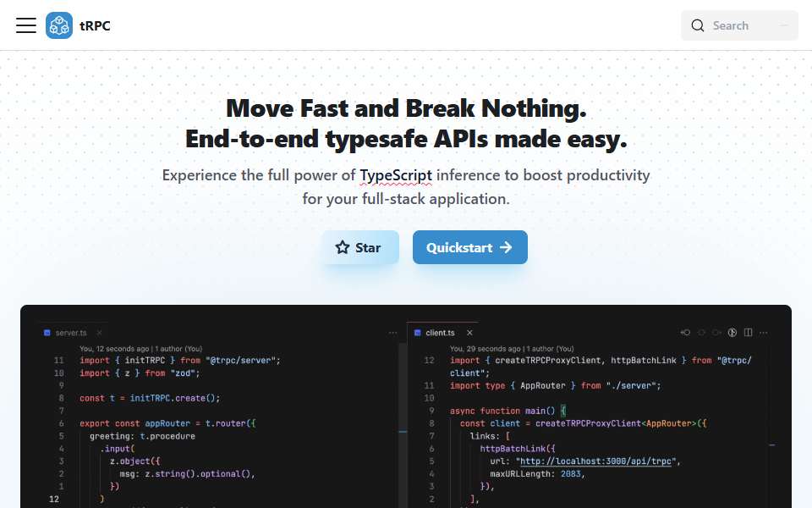Click the arrow icon in the Quickstart button
This screenshot has height=508, width=812.
tap(506, 248)
